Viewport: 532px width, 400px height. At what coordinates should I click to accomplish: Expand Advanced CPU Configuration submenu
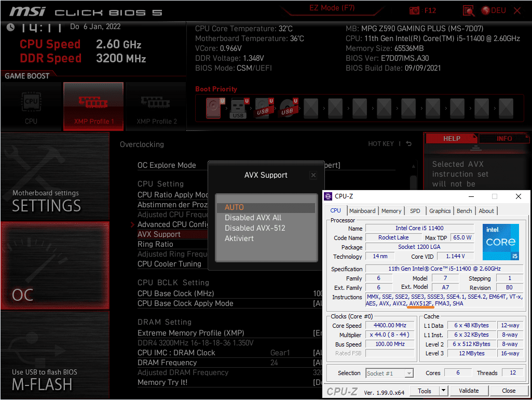[x=172, y=224]
